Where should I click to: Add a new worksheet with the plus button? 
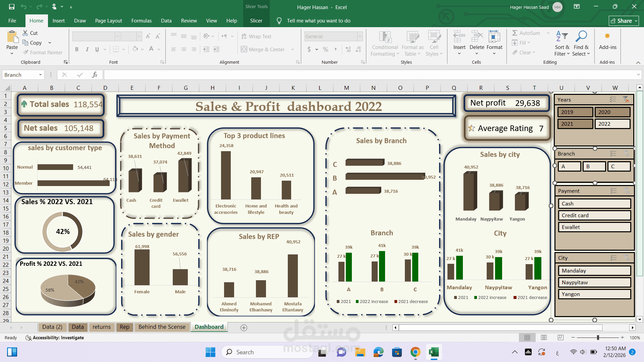point(244,327)
